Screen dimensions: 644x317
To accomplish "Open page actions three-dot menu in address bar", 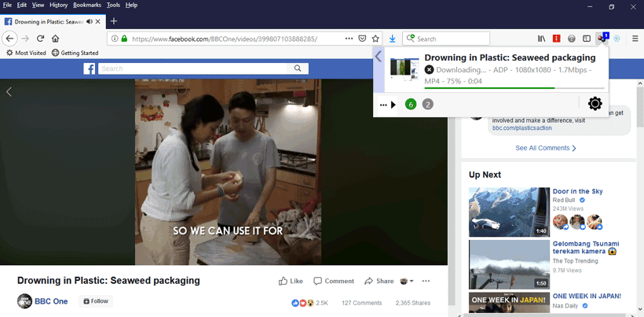I will pos(349,39).
